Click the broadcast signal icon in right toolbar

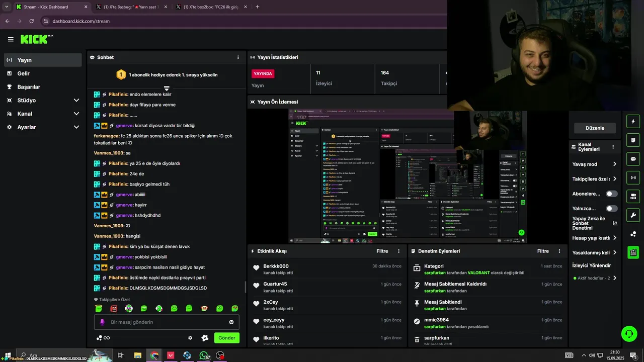633,177
